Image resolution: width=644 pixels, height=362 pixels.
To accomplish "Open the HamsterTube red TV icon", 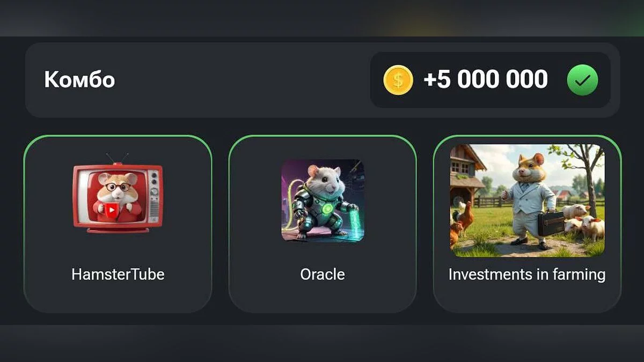I will pos(118,193).
